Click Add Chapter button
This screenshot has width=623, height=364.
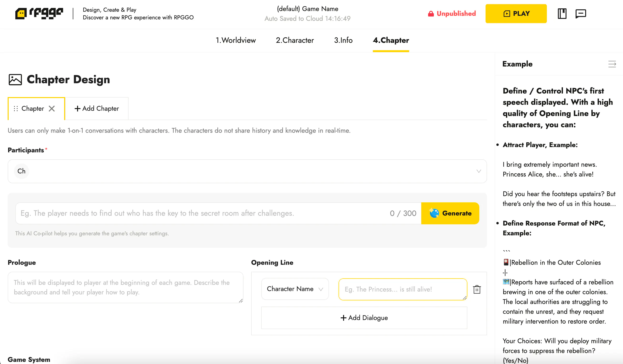[97, 109]
